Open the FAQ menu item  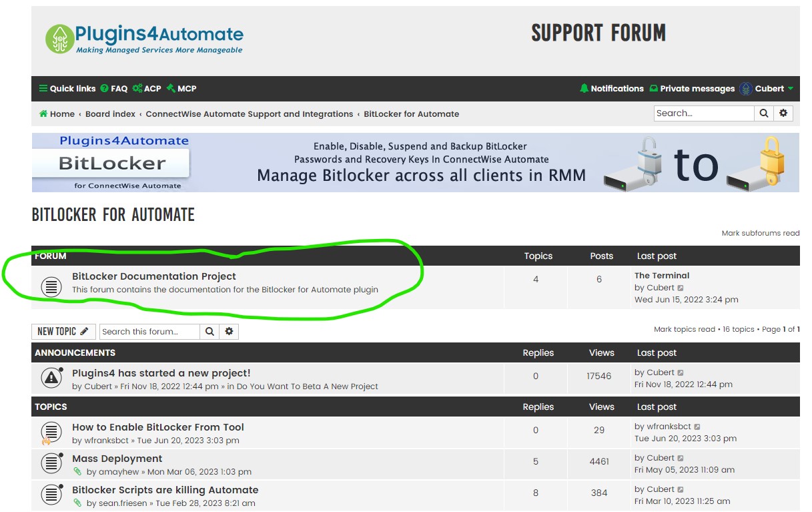pyautogui.click(x=114, y=89)
